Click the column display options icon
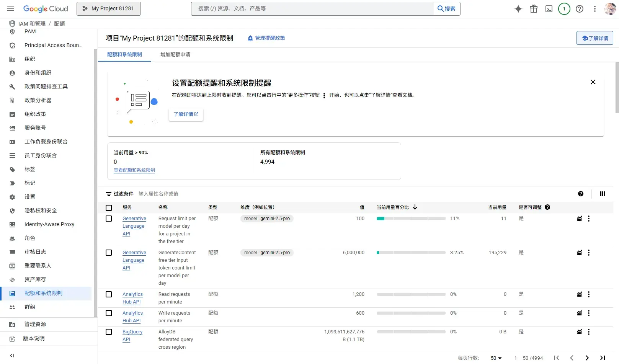Viewport: 619px width, 364px height. (603, 194)
